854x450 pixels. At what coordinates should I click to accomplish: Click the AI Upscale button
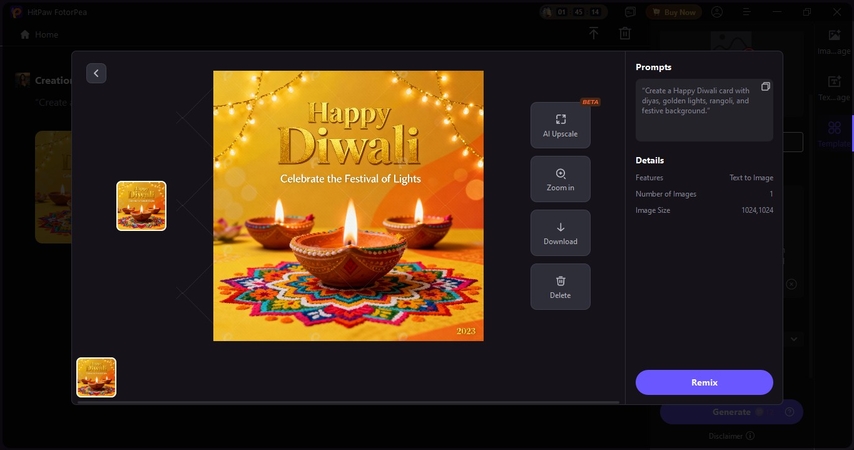[560, 125]
